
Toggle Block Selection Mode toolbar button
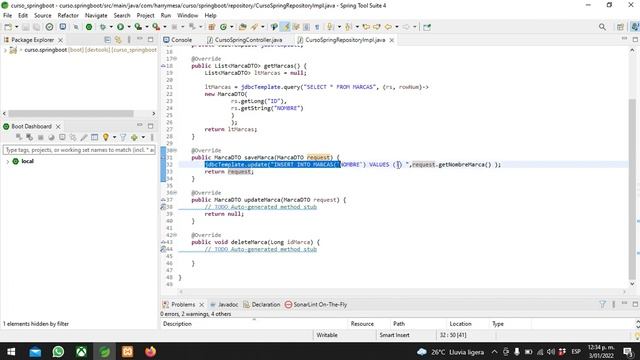tap(307, 27)
